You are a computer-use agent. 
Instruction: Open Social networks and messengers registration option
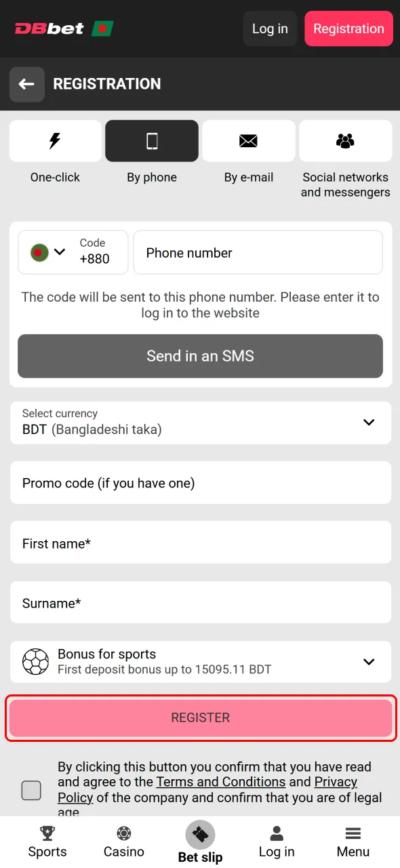pos(345,140)
